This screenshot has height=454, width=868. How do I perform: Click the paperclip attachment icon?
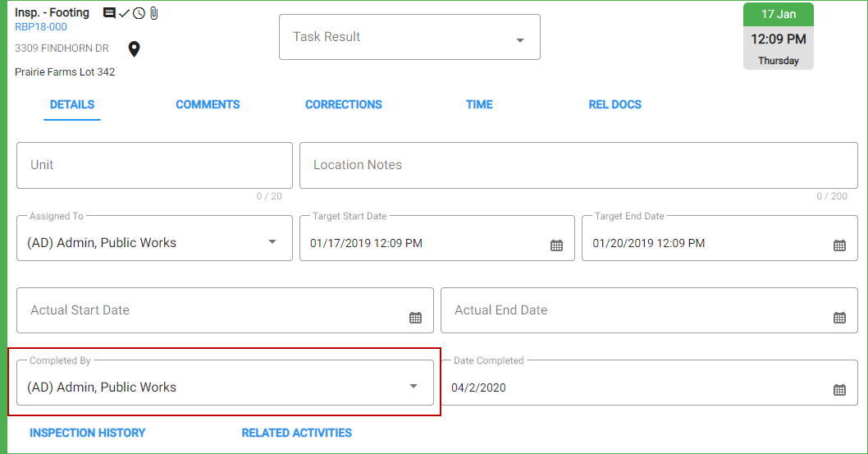pos(154,13)
